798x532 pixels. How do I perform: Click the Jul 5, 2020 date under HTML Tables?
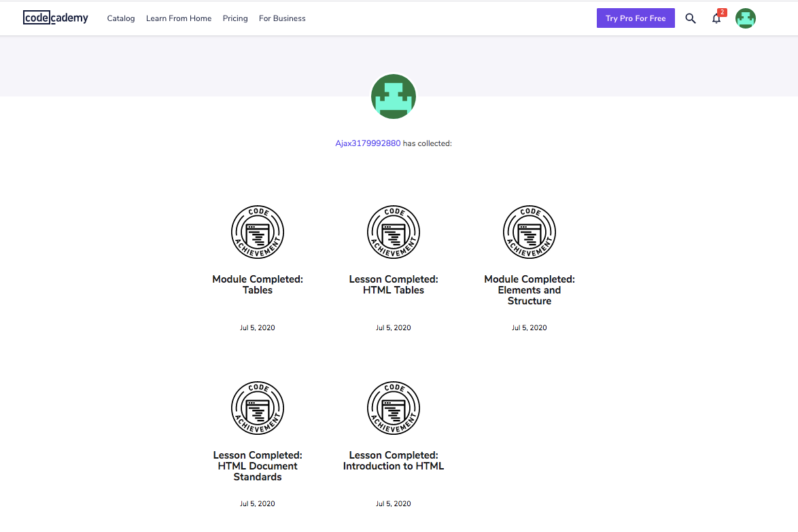[394, 327]
